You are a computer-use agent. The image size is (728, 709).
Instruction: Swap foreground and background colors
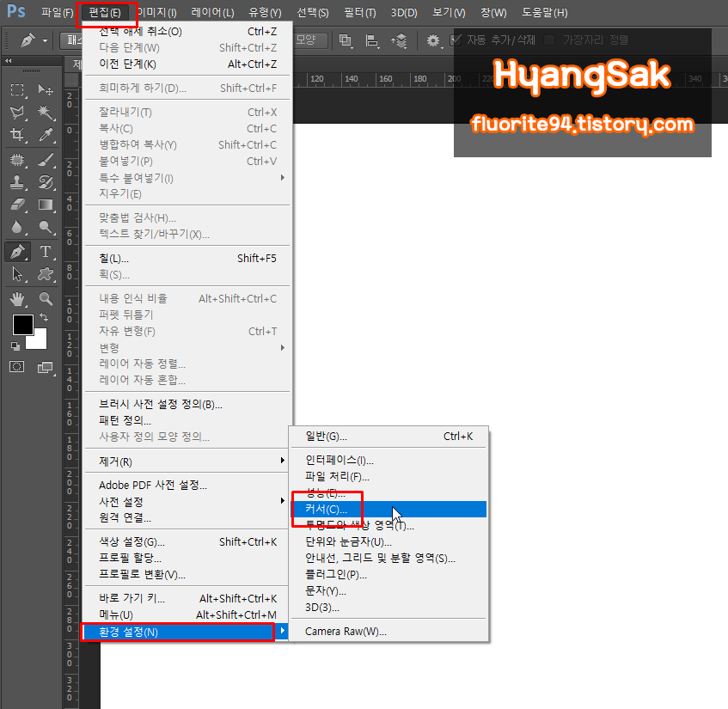tap(44, 318)
